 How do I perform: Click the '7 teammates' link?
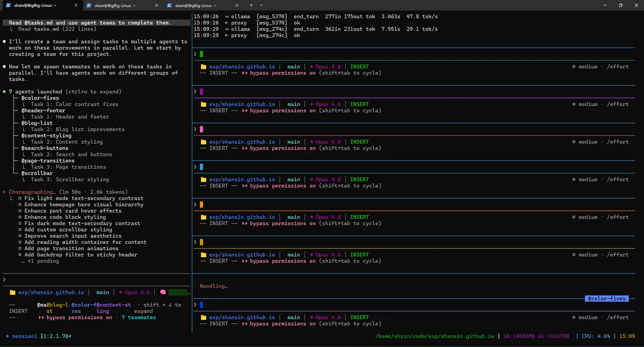pyautogui.click(x=138, y=318)
